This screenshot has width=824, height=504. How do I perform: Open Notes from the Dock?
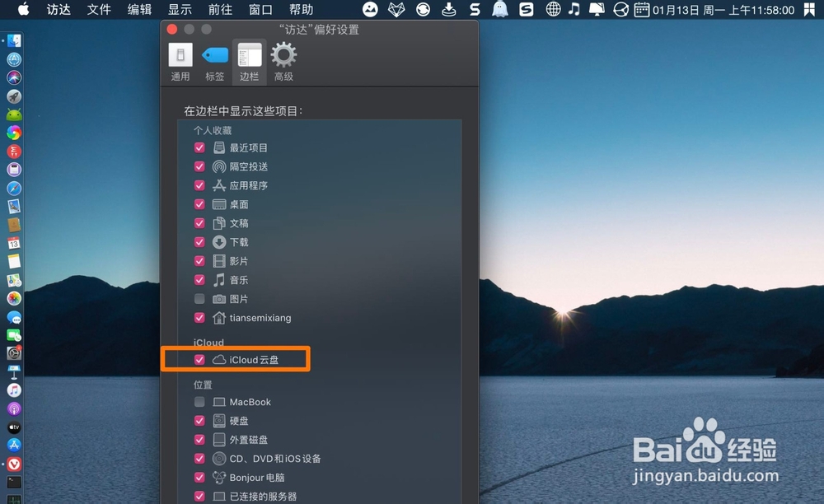(14, 261)
